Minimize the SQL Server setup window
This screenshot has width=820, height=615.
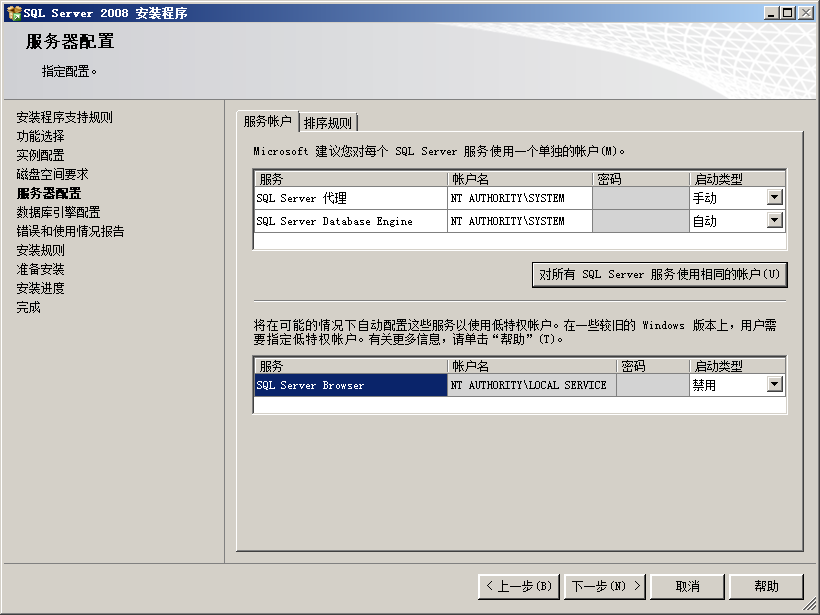[x=772, y=12]
